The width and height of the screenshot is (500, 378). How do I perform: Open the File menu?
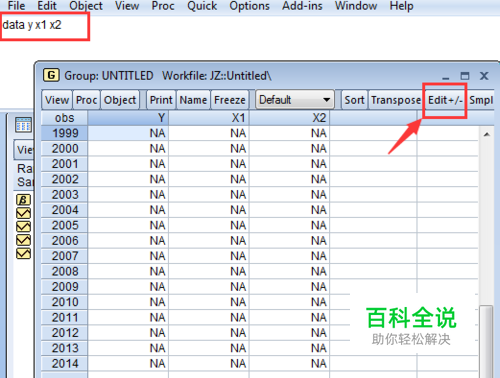coord(16,6)
